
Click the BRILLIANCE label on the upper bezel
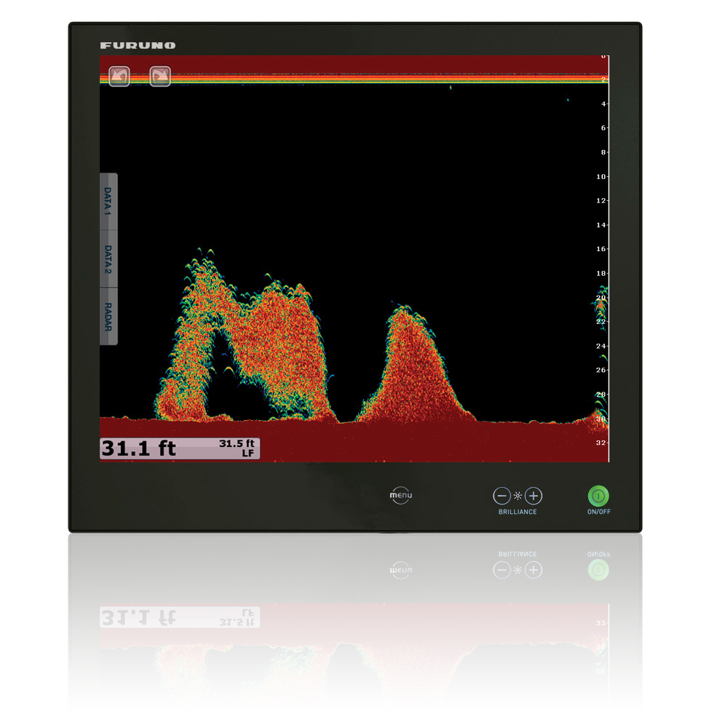[518, 512]
